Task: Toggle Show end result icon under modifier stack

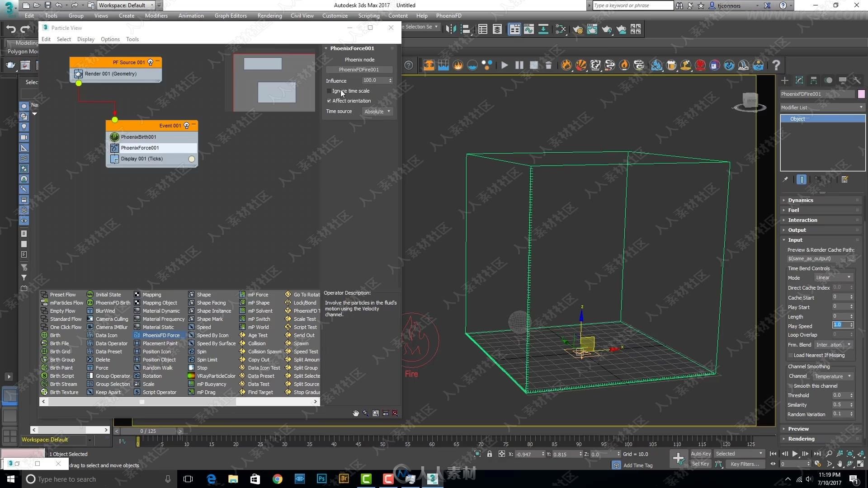Action: [x=801, y=179]
